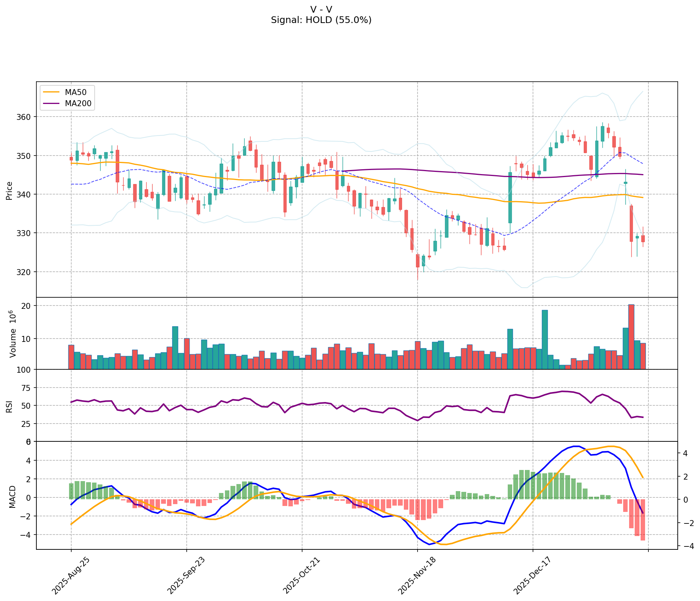700x601 pixels.
Task: Click the orange MA50 line swatch in legend
Action: (x=51, y=92)
